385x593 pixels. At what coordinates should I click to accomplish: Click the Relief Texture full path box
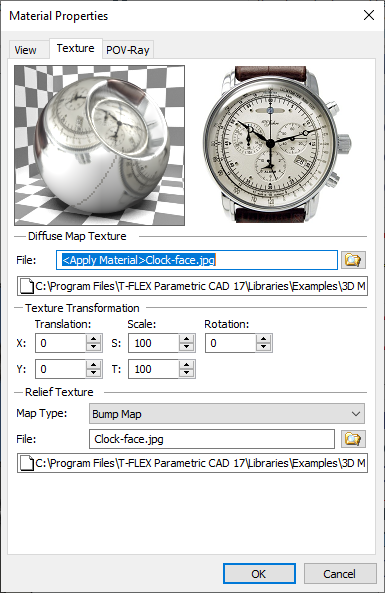pyautogui.click(x=192, y=463)
